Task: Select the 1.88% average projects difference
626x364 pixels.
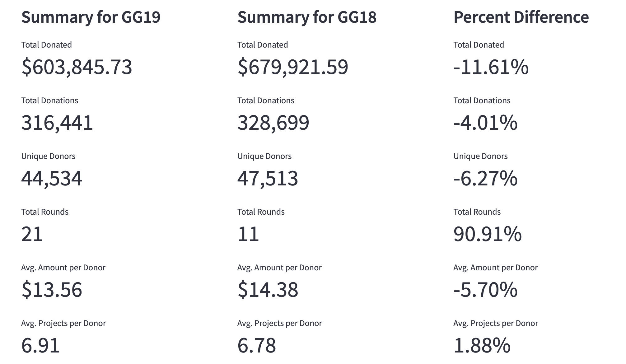Action: click(x=482, y=345)
